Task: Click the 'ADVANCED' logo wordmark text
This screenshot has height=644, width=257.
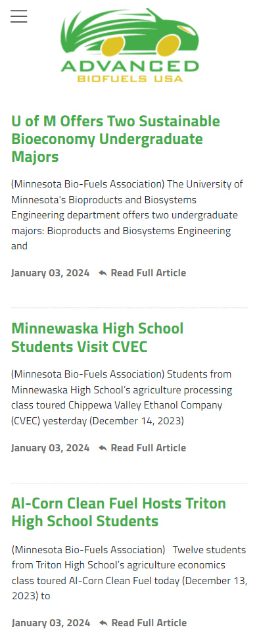Action: click(x=129, y=66)
